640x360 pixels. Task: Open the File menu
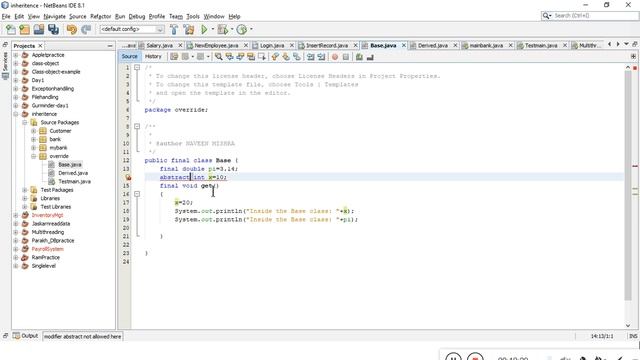pyautogui.click(x=6, y=16)
